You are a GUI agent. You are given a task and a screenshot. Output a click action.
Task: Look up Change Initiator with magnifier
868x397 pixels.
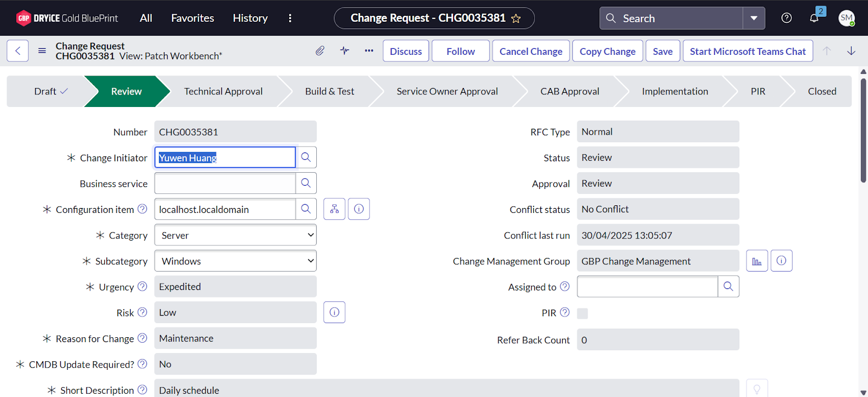click(306, 157)
